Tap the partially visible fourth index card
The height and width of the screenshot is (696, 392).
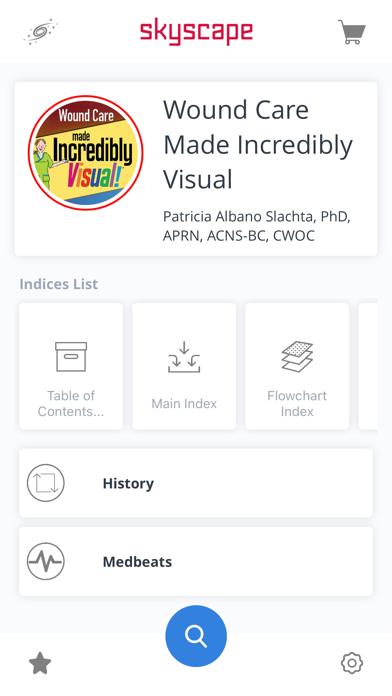pyautogui.click(x=368, y=366)
